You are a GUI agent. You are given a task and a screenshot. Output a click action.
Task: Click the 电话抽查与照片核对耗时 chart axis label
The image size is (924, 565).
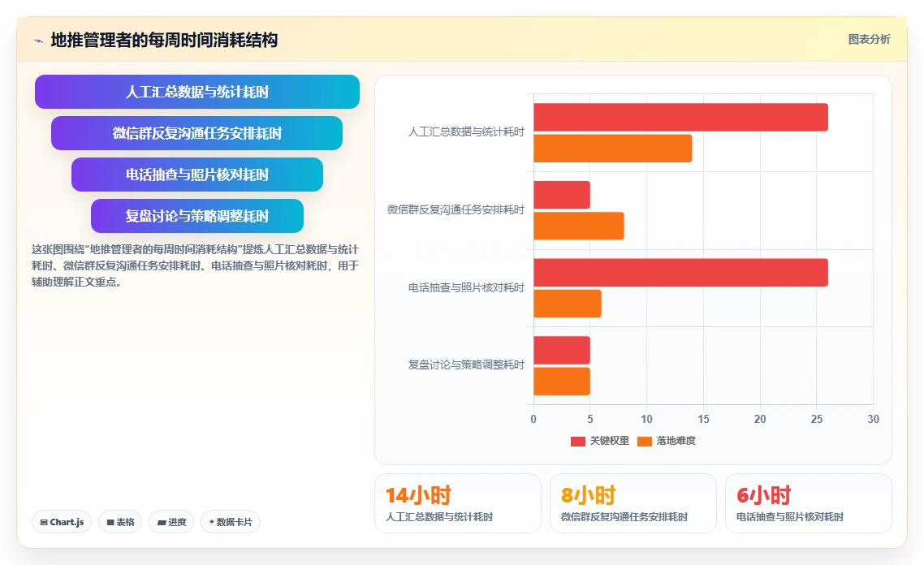click(466, 287)
